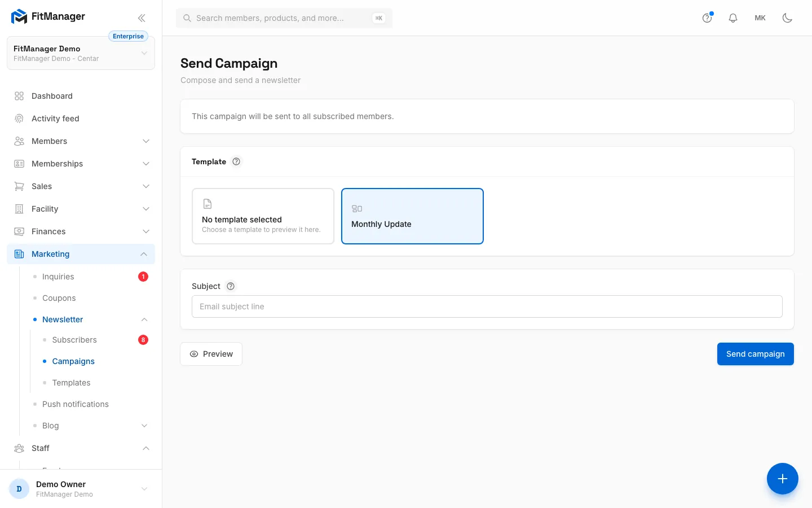Collapse the Marketing section chevron

(144, 254)
